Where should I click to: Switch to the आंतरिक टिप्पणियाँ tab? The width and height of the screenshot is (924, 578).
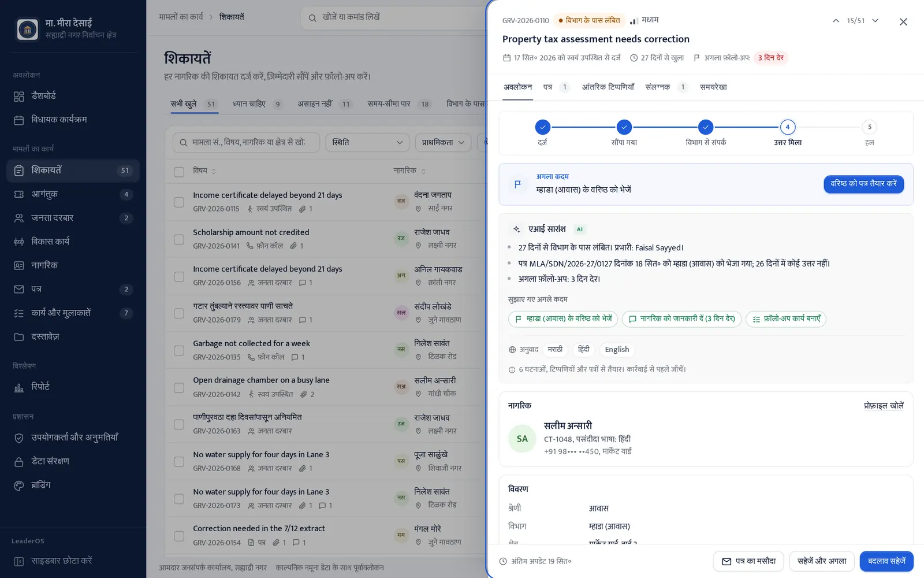click(608, 87)
